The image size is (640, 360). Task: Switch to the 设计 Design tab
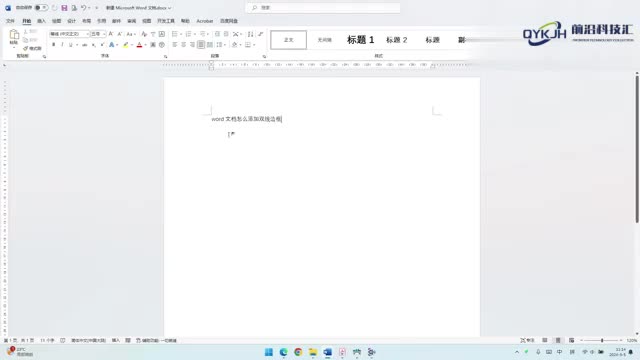coord(71,21)
